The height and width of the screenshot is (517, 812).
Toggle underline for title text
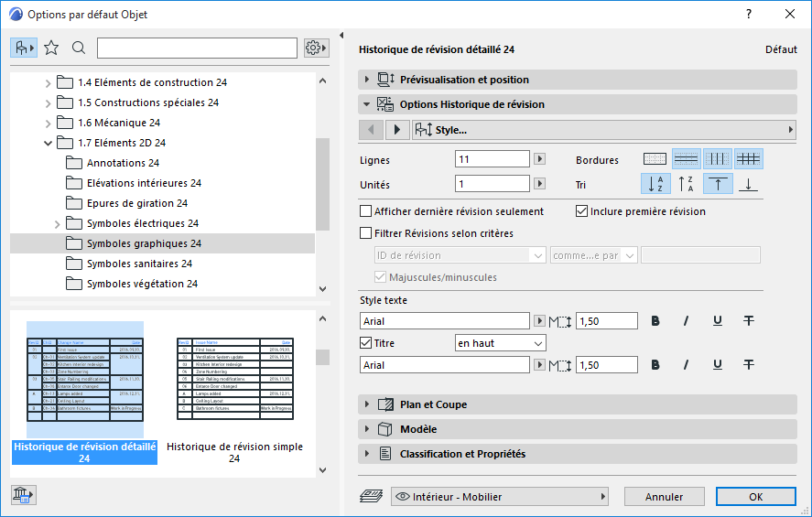[717, 365]
